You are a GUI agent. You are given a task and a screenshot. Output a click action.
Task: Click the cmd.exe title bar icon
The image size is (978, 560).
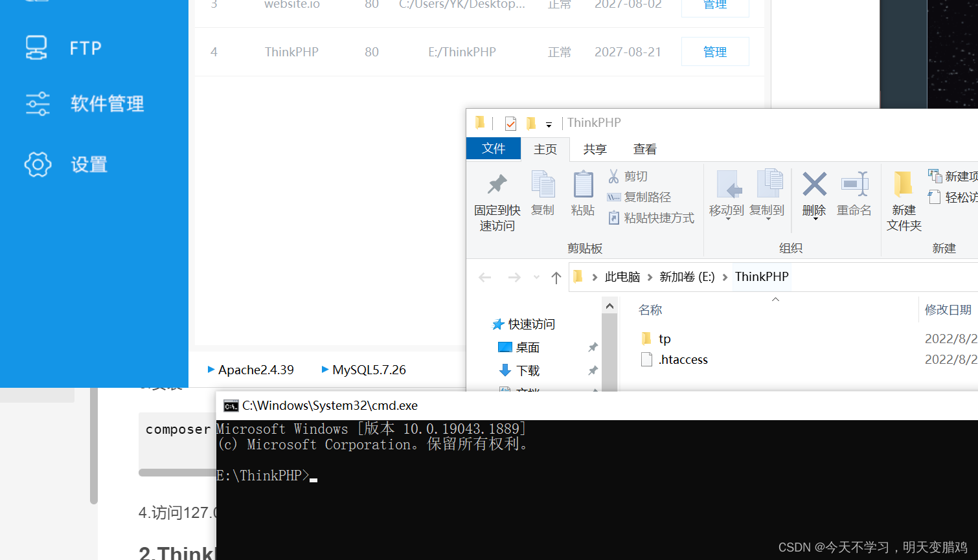point(231,406)
